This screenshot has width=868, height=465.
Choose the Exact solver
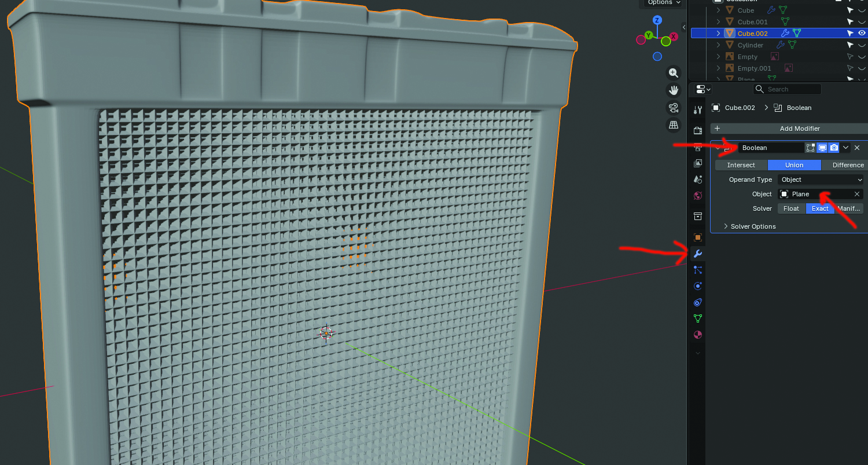820,208
